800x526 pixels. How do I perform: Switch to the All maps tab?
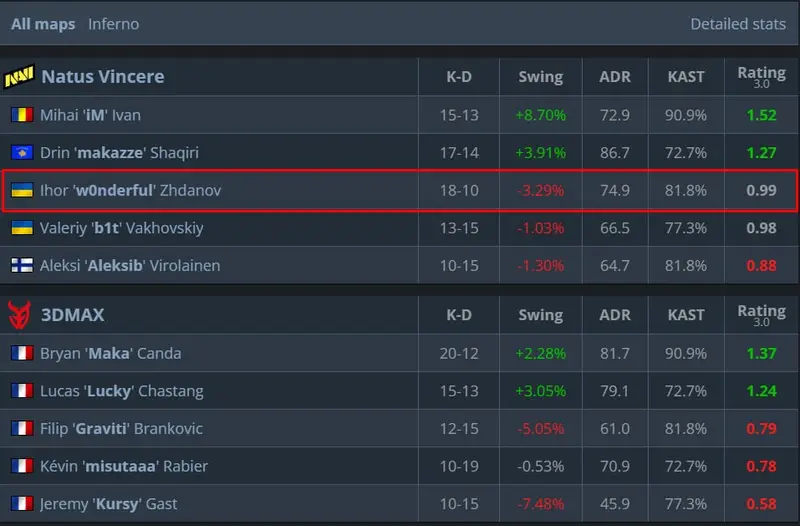point(43,24)
